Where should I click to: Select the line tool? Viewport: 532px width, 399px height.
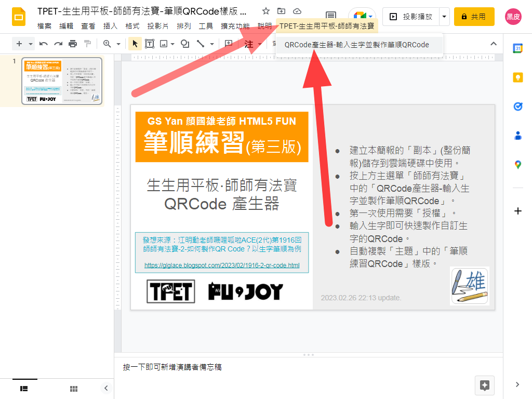pos(201,44)
